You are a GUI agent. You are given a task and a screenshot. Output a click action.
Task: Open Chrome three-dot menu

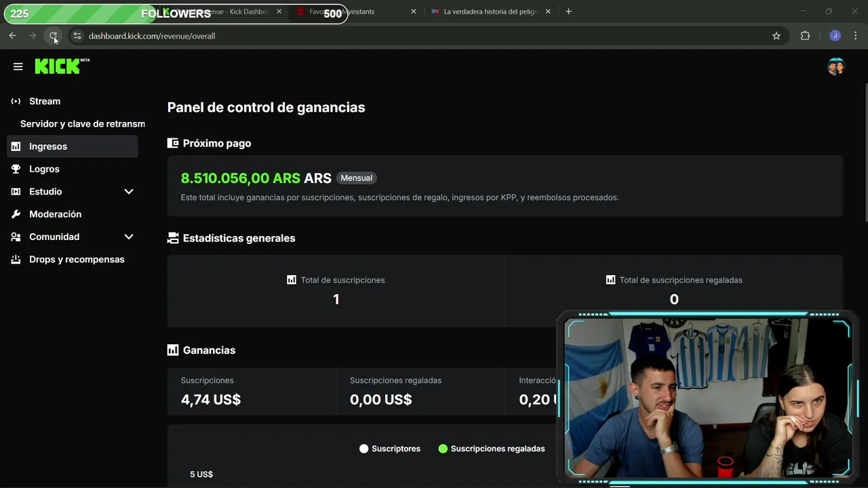pos(856,36)
